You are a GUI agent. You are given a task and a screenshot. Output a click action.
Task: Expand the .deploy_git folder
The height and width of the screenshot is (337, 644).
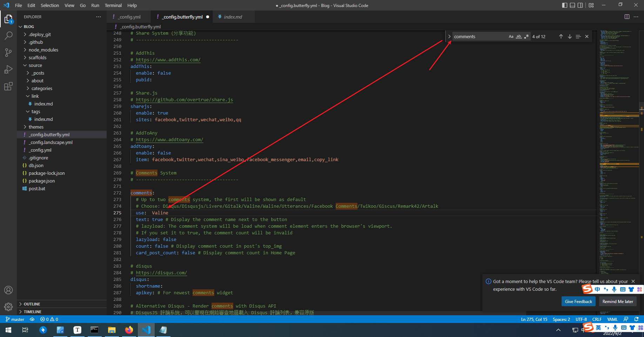(62, 34)
